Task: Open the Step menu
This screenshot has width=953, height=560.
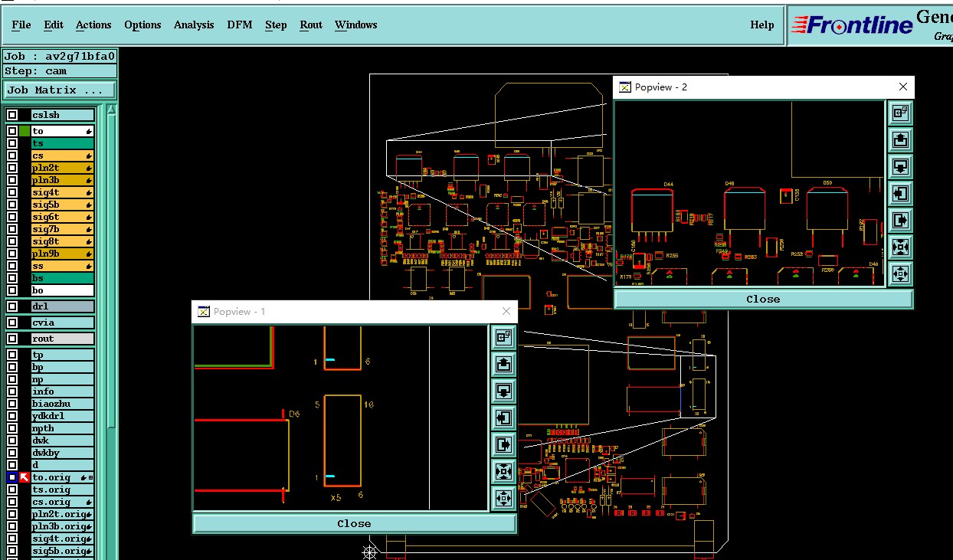Action: (276, 25)
